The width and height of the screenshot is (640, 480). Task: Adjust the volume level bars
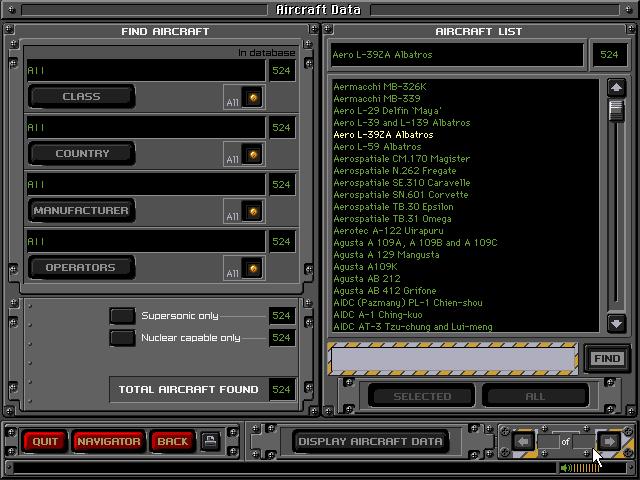point(585,468)
